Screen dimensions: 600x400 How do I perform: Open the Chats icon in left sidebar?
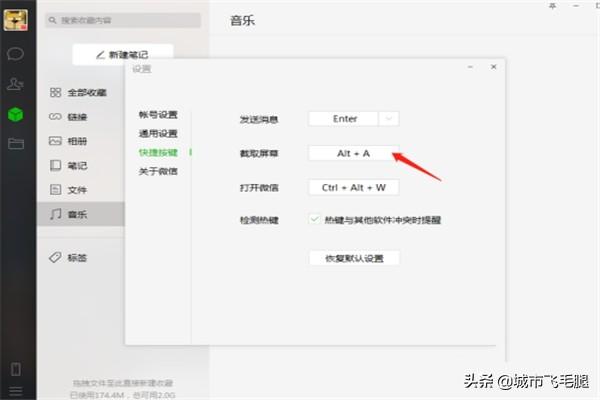tap(16, 53)
